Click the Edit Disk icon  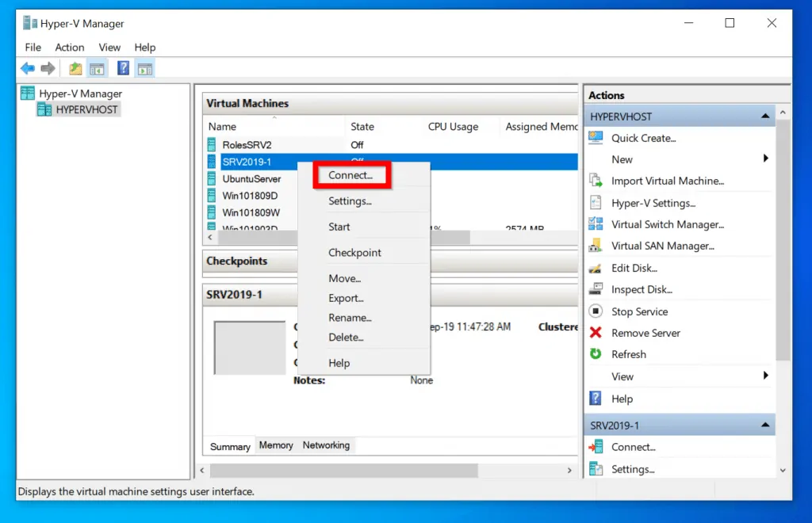(x=596, y=268)
